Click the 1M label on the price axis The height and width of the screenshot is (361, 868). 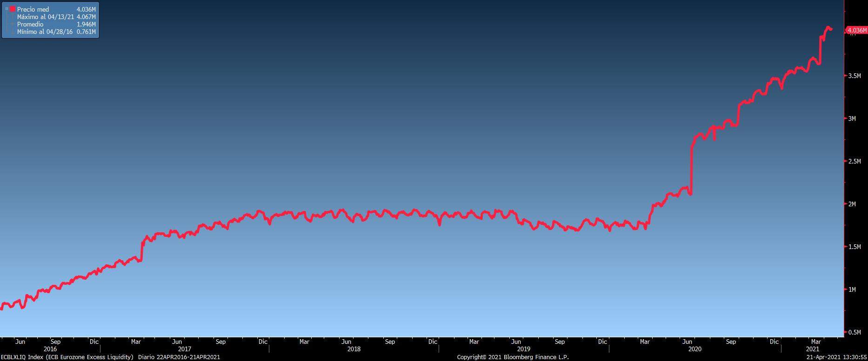pos(852,289)
